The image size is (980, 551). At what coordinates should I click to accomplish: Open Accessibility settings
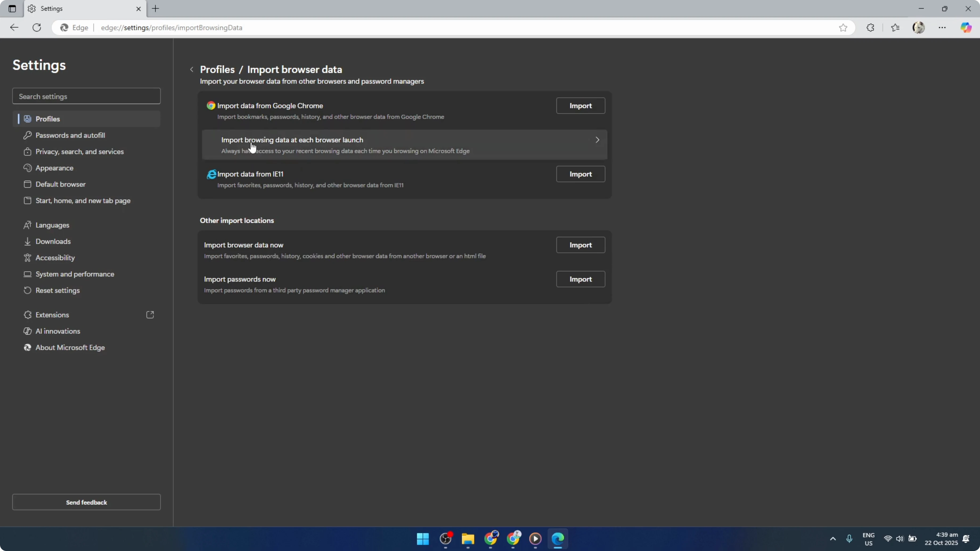(86, 258)
